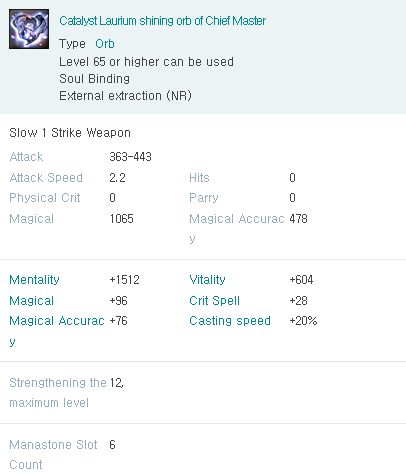Open the Catalyst Laurium shining orb title link
The image size is (406, 474).
162,21
